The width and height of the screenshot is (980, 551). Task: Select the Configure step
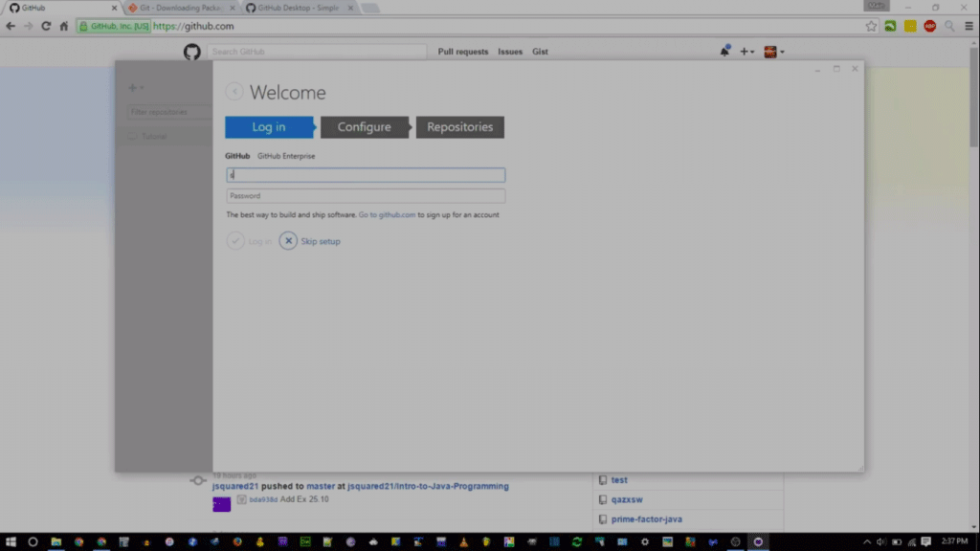point(364,126)
